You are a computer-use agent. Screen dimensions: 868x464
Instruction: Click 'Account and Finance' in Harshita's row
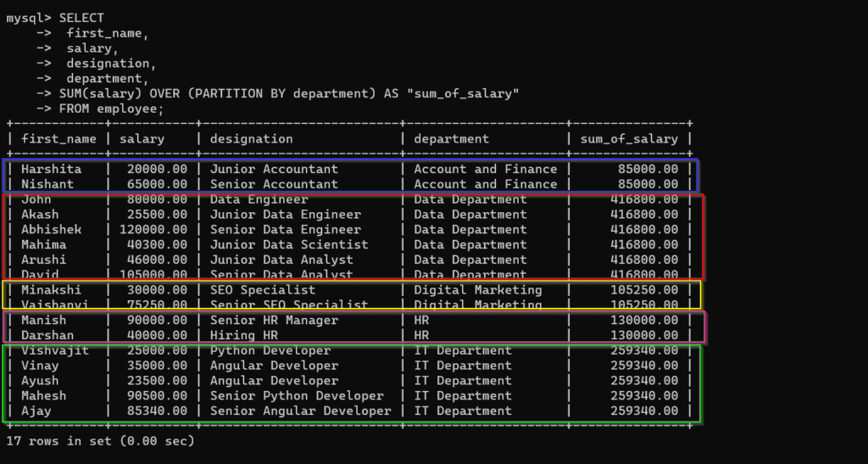tap(486, 169)
